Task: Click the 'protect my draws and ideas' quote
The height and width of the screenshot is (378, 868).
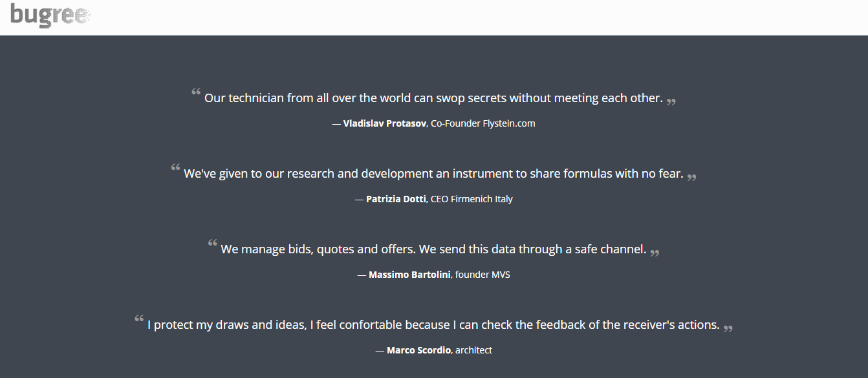Action: 433,325
